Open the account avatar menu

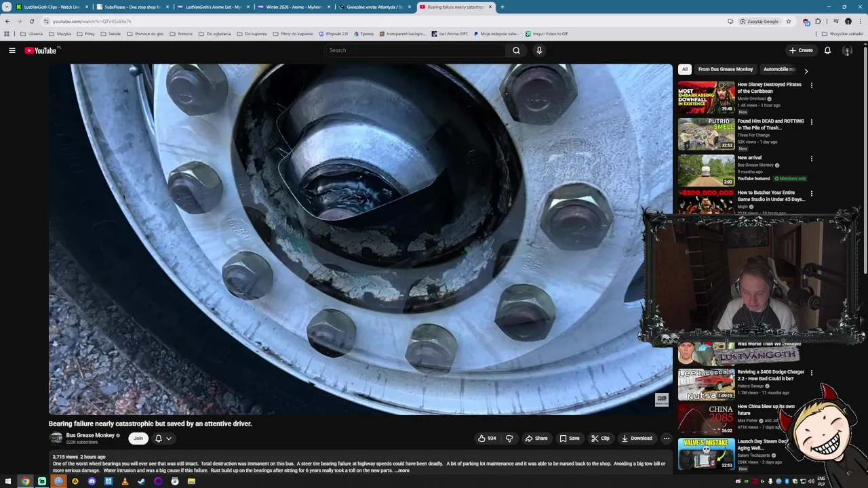(847, 50)
